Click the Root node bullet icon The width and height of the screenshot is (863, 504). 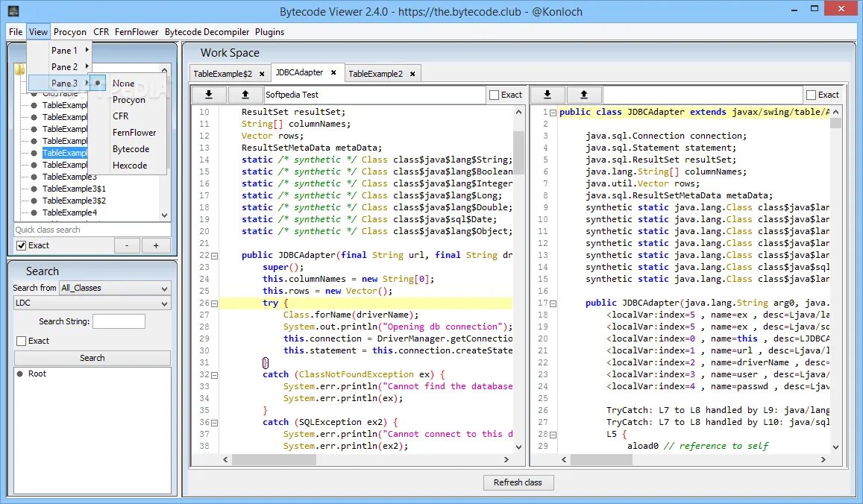point(20,374)
